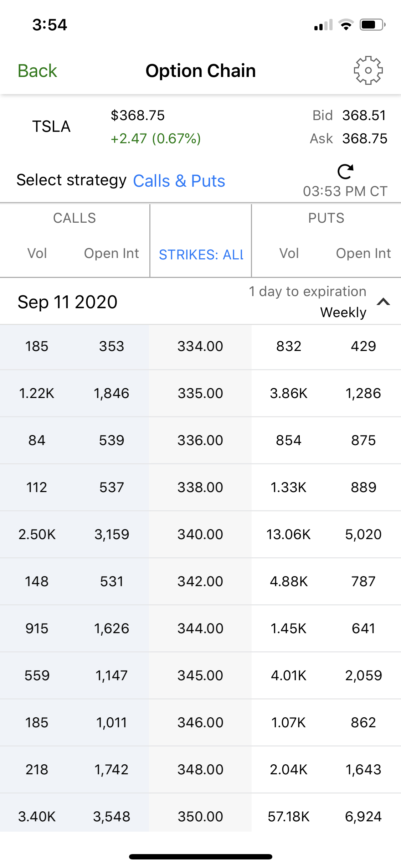Tap the Sep 11 2020 expiration header
Screen dimensions: 401x868
tap(68, 302)
